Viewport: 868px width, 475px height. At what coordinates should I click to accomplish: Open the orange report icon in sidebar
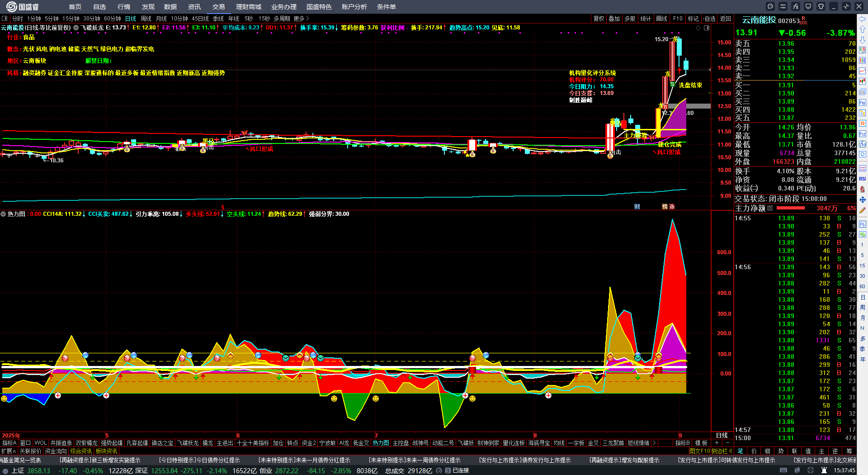tap(863, 123)
